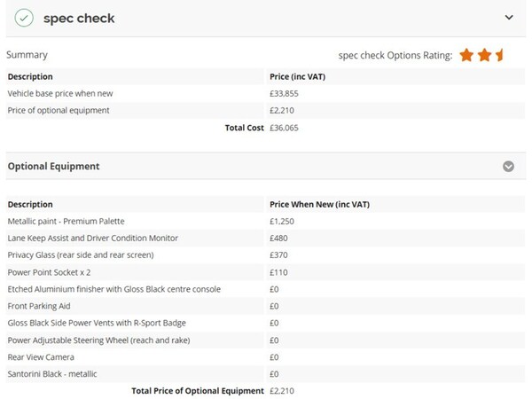
Task: Collapse the Optional Equipment section arrow
Action: (x=508, y=166)
